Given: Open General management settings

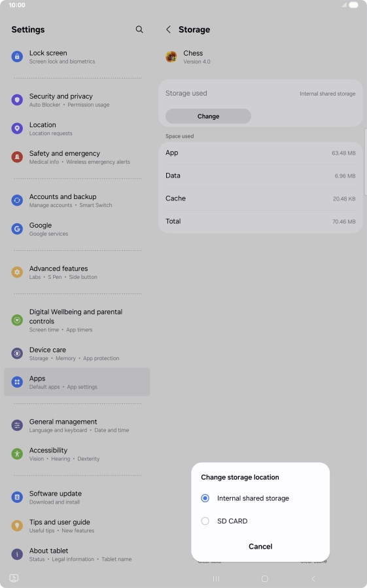Looking at the screenshot, I should pos(77,425).
